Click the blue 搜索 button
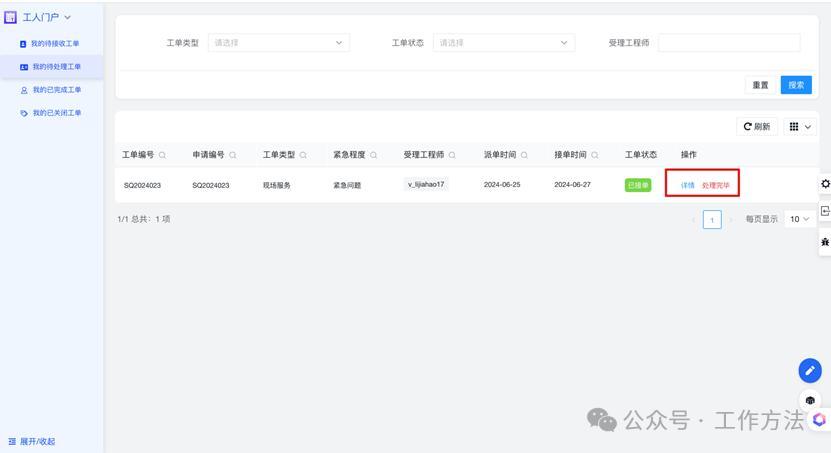Screen dimensions: 831x453 tap(796, 85)
